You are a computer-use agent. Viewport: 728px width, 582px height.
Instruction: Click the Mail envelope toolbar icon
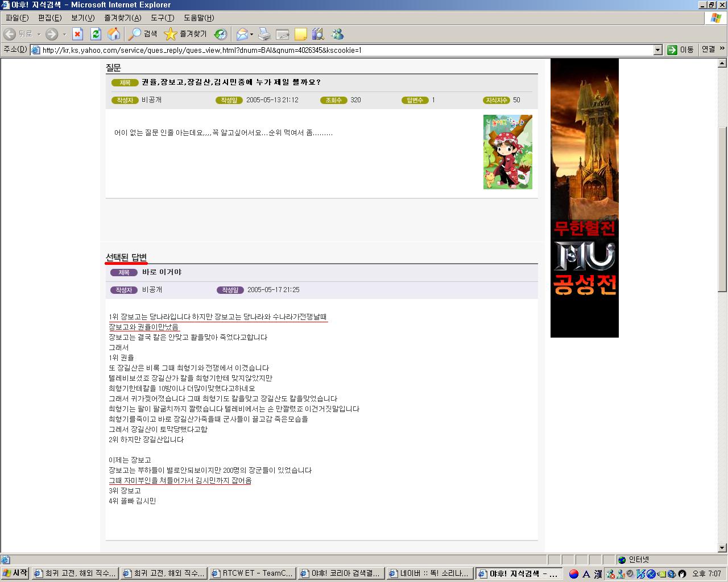(242, 34)
